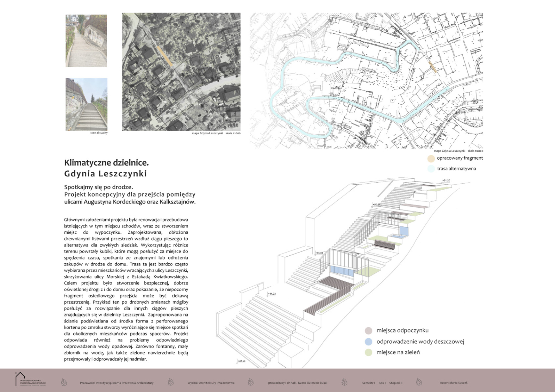Click the 'trasa alternatywna' legend label
This screenshot has width=555, height=392.
click(456, 168)
